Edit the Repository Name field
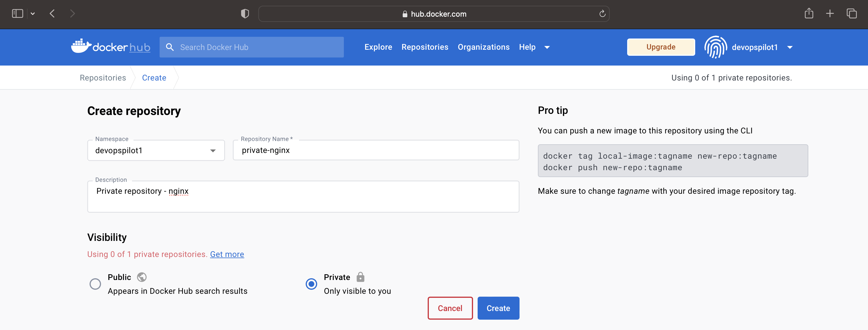This screenshot has height=330, width=868. [x=376, y=150]
